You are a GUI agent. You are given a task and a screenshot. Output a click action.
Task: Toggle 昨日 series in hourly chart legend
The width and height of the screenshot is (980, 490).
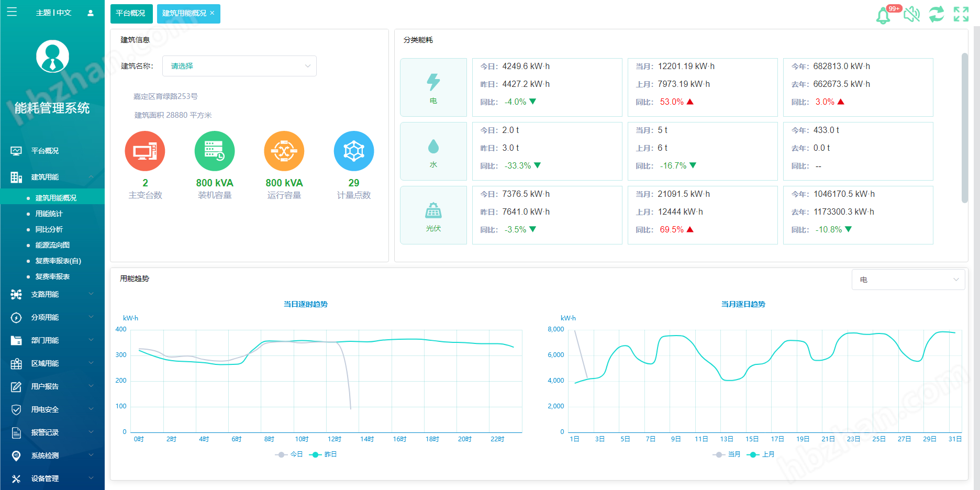pyautogui.click(x=324, y=454)
